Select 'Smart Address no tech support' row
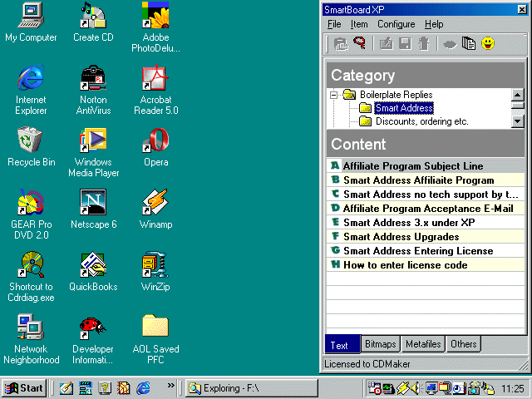This screenshot has width=532, height=399. coord(426,195)
